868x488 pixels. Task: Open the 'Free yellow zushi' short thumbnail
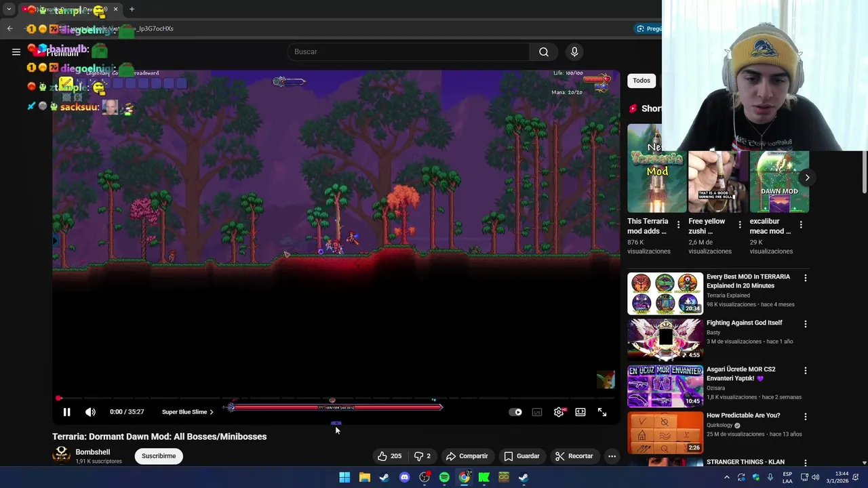tap(717, 182)
